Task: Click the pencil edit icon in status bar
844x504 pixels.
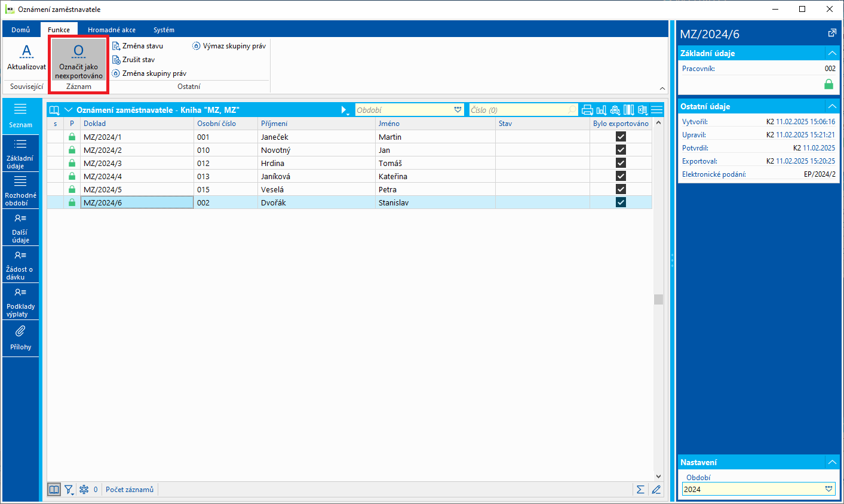Action: [656, 490]
